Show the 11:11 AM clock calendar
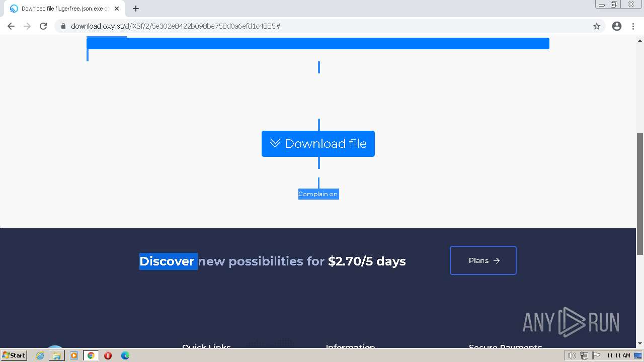 coord(618,355)
